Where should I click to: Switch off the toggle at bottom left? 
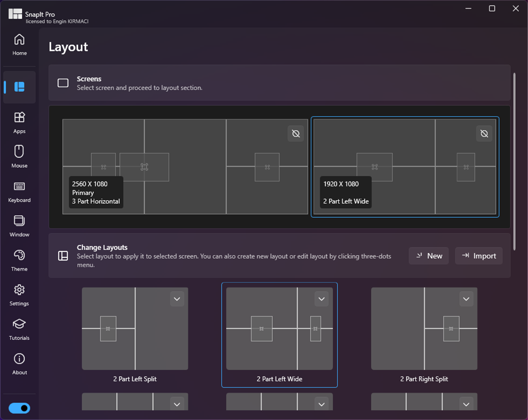pyautogui.click(x=19, y=408)
